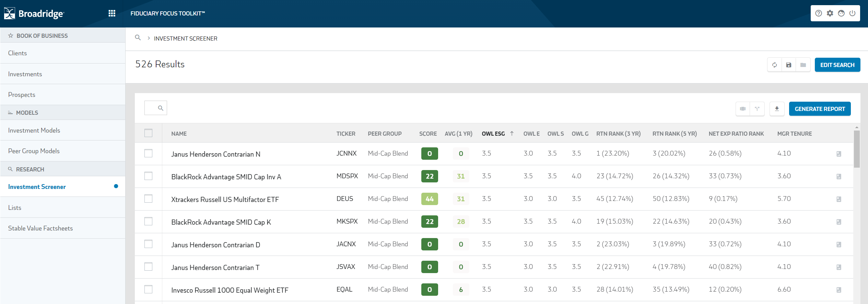The width and height of the screenshot is (868, 304).
Task: Click the power logout icon
Action: tap(853, 13)
